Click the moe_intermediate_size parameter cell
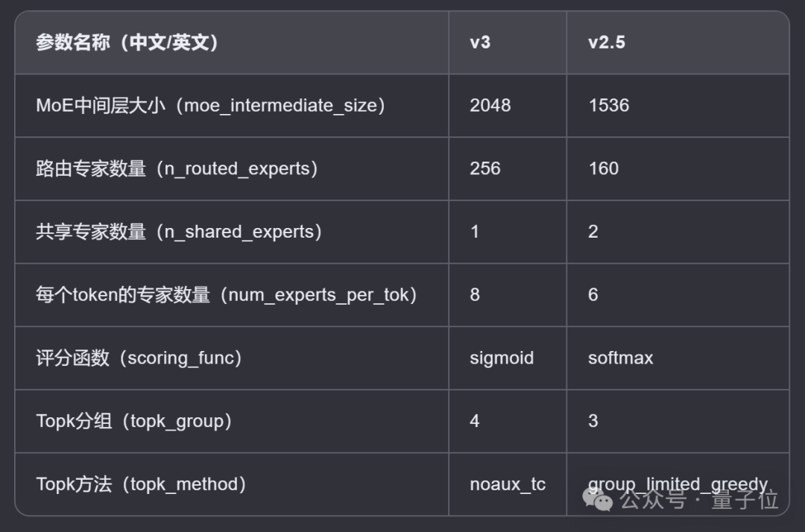Image resolution: width=805 pixels, height=532 pixels. point(210,106)
